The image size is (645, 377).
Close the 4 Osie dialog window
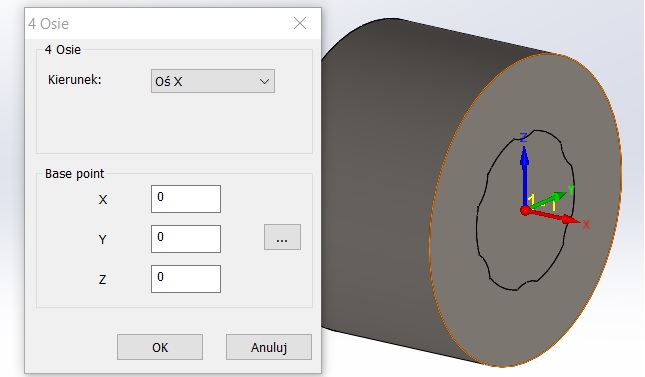(300, 23)
